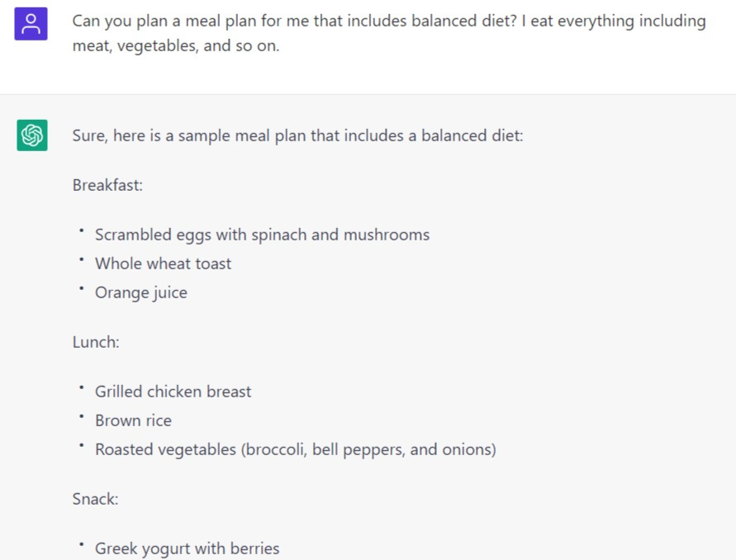Viewport: 736px width, 560px height.
Task: Click the ChatGPT logo icon
Action: pyautogui.click(x=31, y=135)
